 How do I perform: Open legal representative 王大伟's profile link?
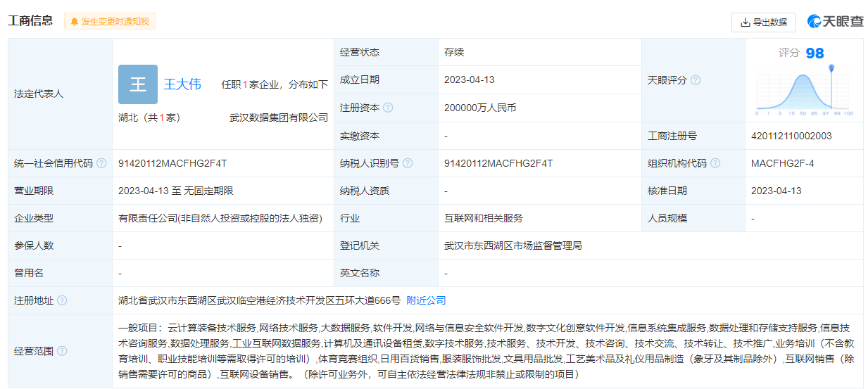point(182,84)
